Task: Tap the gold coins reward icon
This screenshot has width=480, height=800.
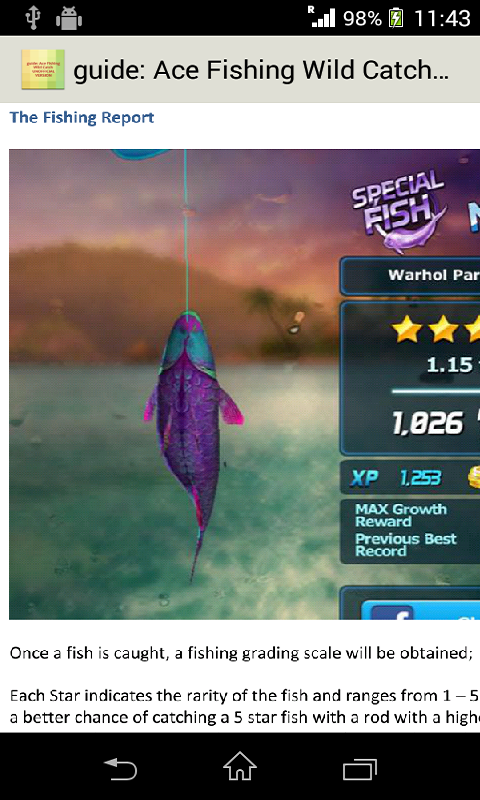Action: coord(474,477)
